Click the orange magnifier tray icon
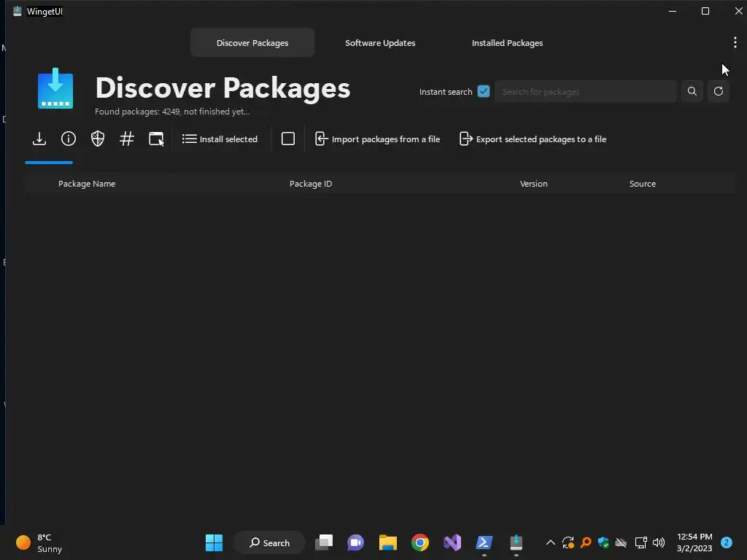This screenshot has height=560, width=747. [586, 542]
